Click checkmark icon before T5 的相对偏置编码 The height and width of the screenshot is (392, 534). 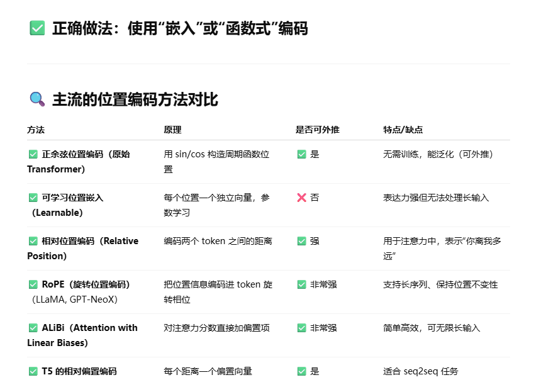coord(33,371)
